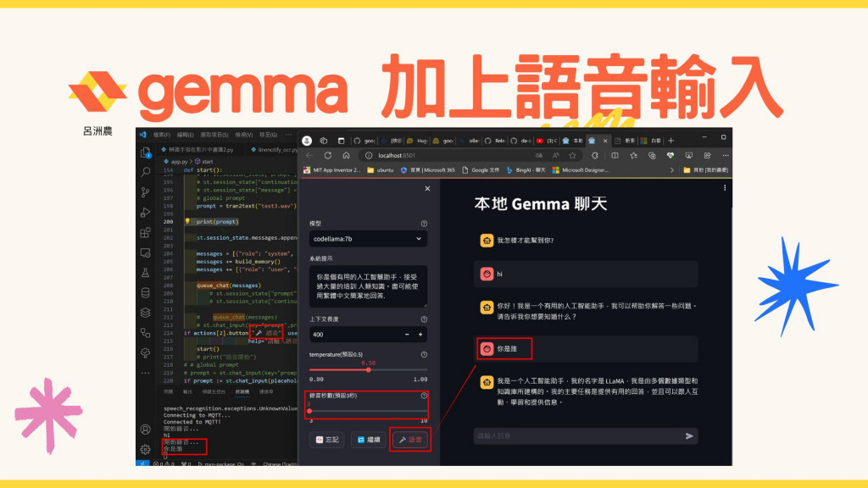Screen dimensions: 868x488
Task: Adjust 錄音秒數 recording seconds slider
Action: pyautogui.click(x=309, y=411)
